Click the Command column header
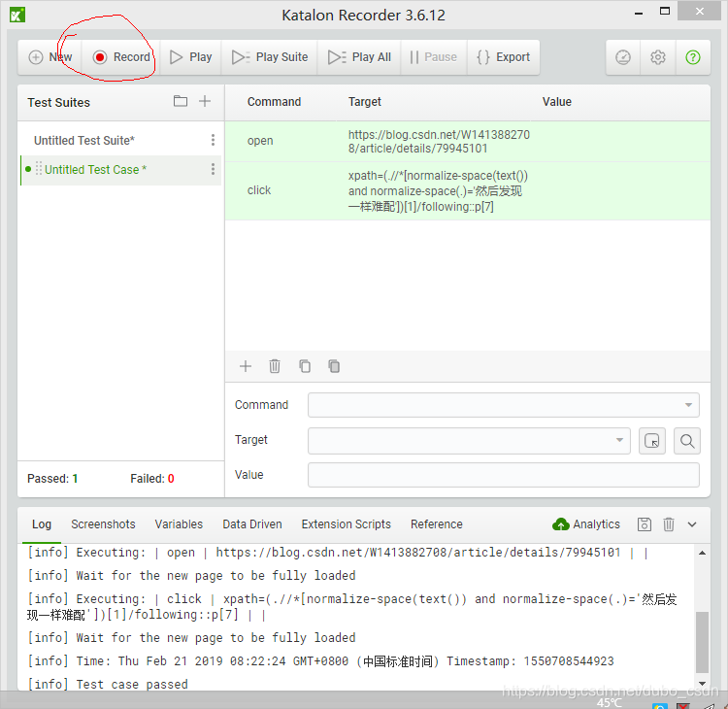The width and height of the screenshot is (728, 709). click(x=274, y=102)
